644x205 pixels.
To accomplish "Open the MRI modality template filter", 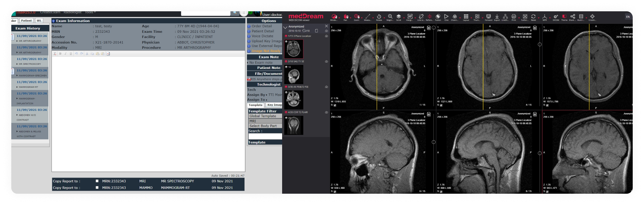I will 265,121.
